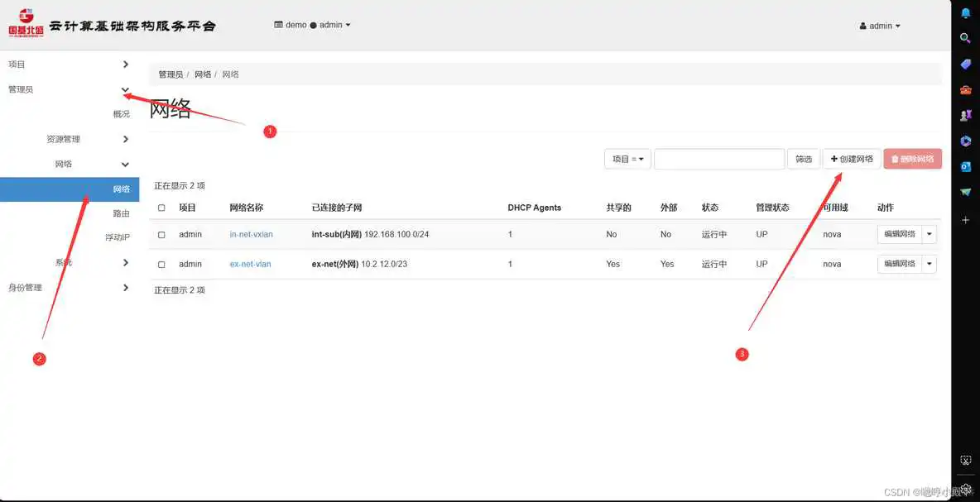Image resolution: width=980 pixels, height=502 pixels.
Task: Select the checkbox for ex-net-vlan row
Action: (161, 264)
